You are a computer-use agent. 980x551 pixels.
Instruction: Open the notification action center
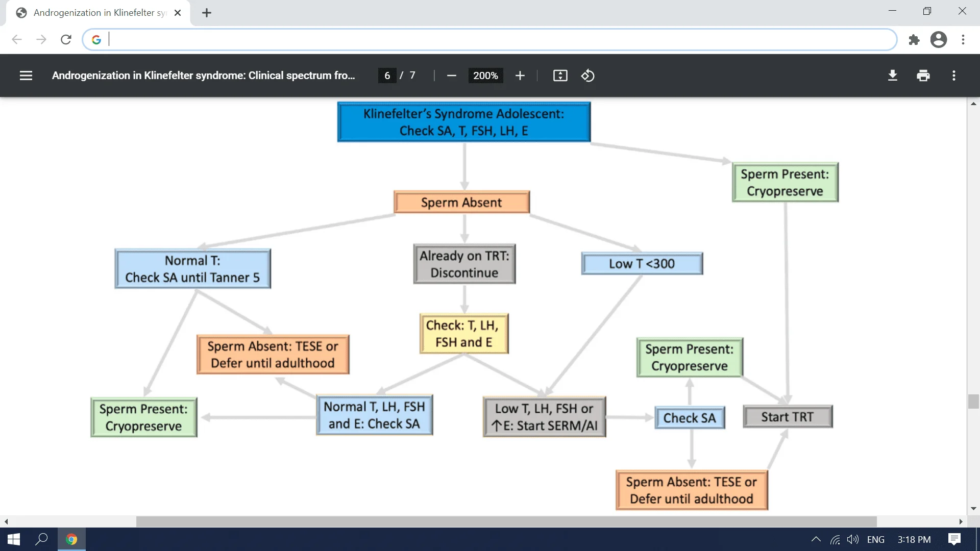point(954,539)
